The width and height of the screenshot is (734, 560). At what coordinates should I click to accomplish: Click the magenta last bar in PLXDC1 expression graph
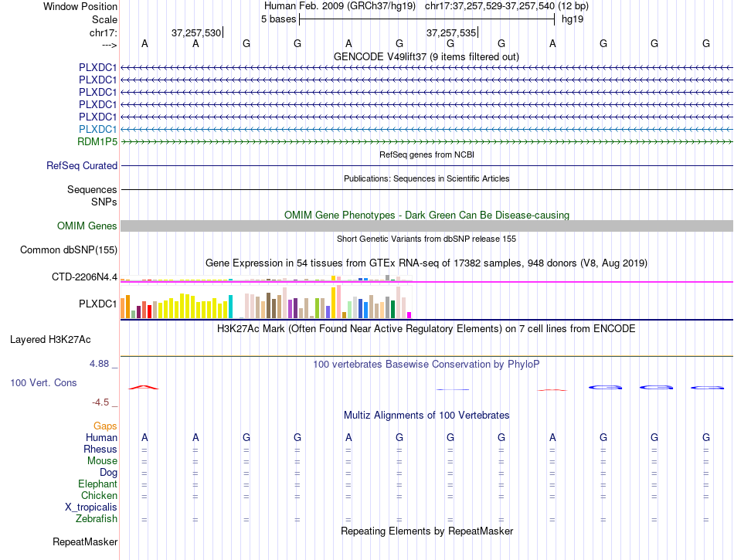coord(409,315)
